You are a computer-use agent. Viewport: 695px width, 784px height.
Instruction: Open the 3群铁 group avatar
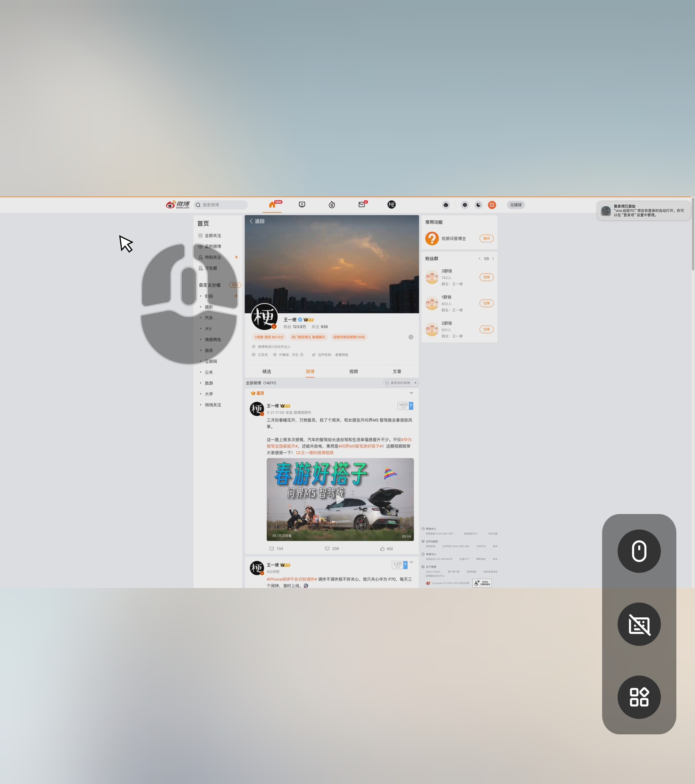432,277
